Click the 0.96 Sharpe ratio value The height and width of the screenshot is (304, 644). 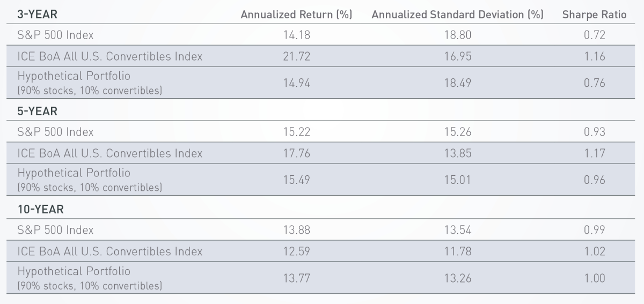[594, 180]
